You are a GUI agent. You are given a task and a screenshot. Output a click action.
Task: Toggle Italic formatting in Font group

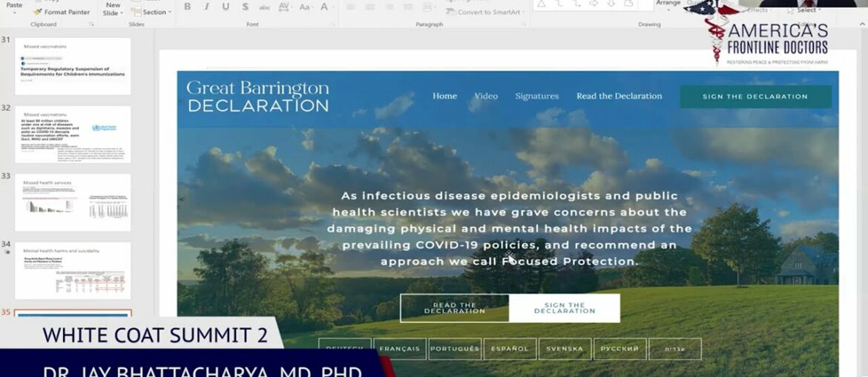[x=206, y=7]
